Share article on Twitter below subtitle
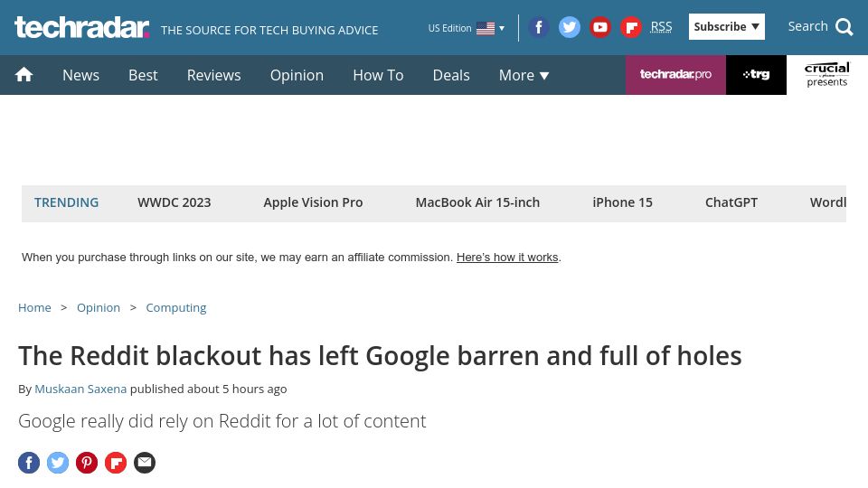868x488 pixels. click(58, 463)
